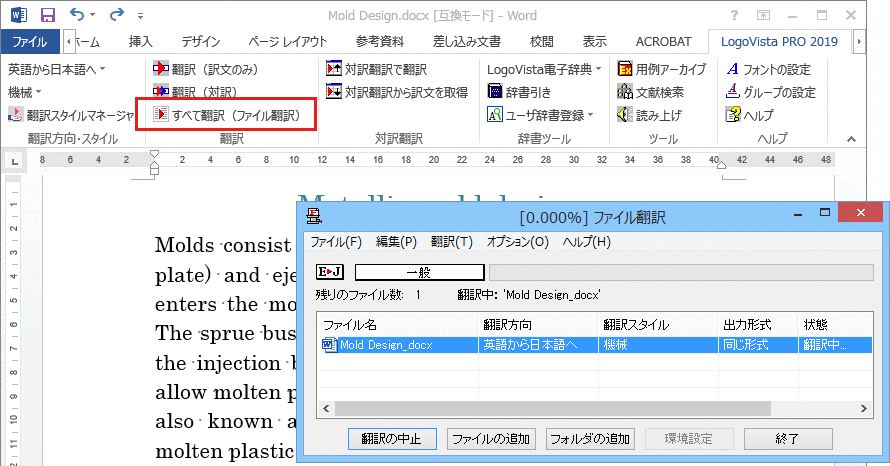Switch to the ページ レイアウト tab
Viewport: 890px width, 466px height.
pyautogui.click(x=288, y=41)
